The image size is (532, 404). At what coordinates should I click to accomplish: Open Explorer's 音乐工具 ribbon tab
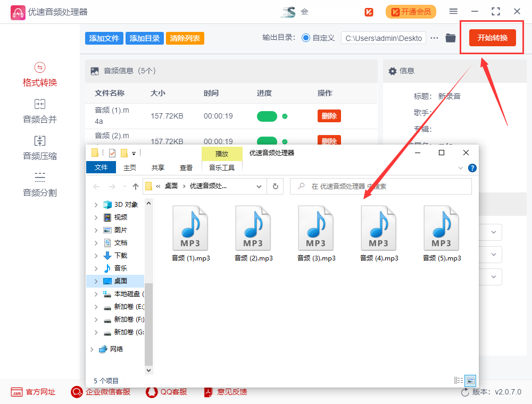point(222,168)
